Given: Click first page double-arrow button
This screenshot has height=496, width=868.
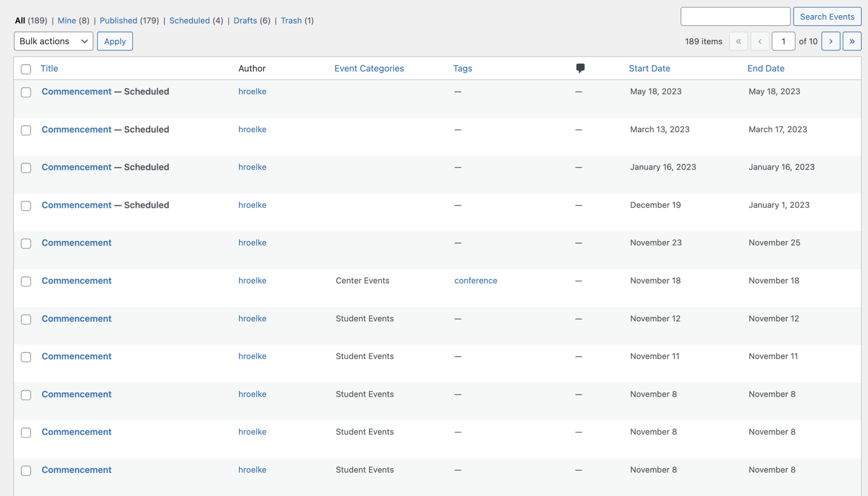Looking at the screenshot, I should tap(738, 42).
